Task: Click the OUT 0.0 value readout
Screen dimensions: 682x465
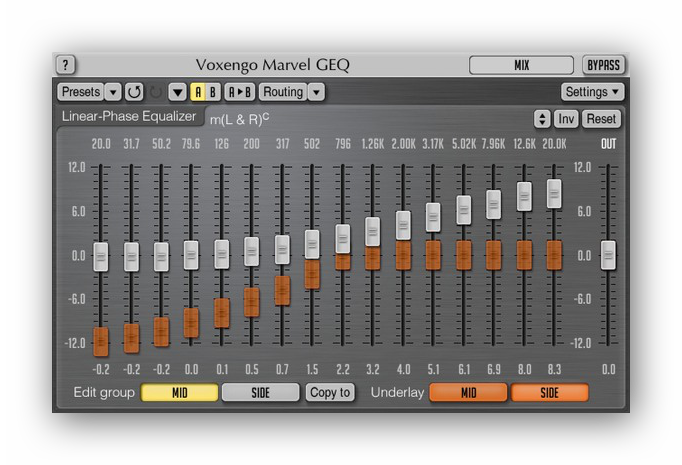Action: (608, 369)
